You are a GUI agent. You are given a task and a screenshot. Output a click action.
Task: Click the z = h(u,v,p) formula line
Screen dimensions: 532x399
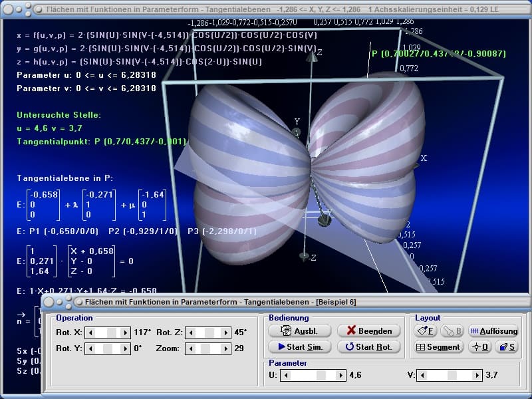click(x=140, y=62)
